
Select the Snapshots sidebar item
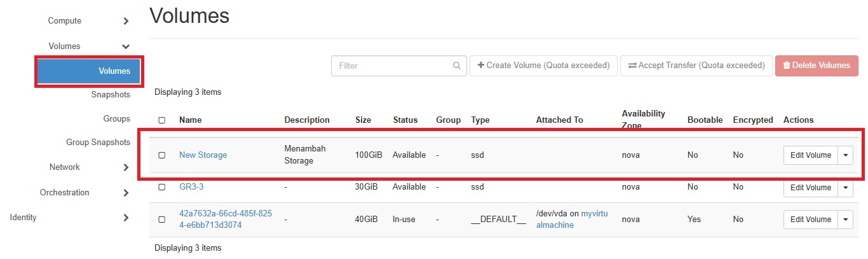coord(111,95)
